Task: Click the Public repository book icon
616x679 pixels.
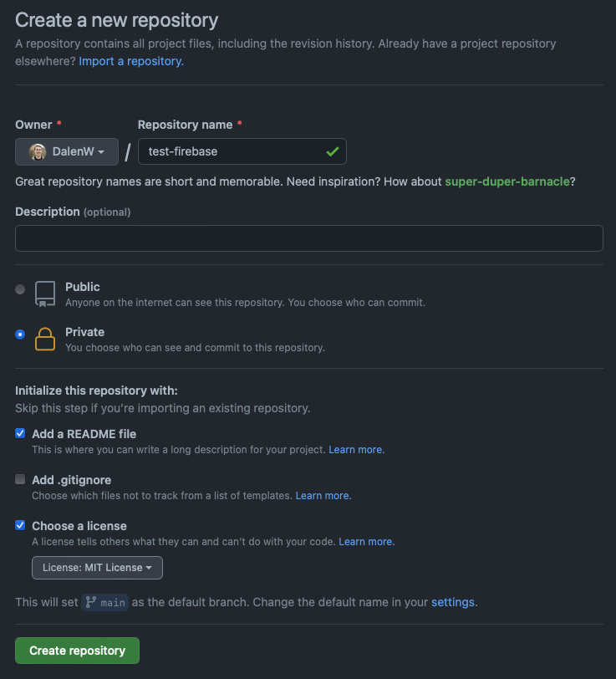Action: pyautogui.click(x=45, y=294)
